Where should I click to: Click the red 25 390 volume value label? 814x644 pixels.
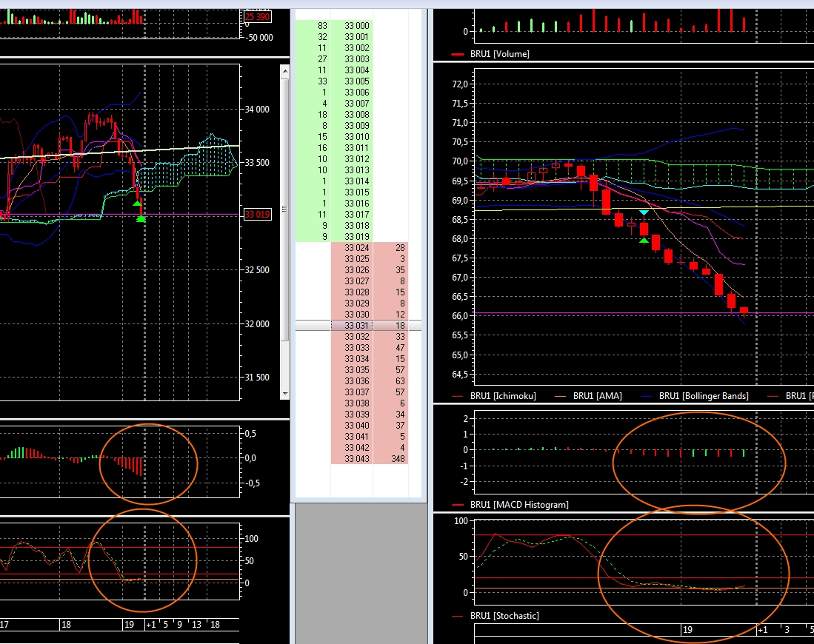[x=257, y=16]
